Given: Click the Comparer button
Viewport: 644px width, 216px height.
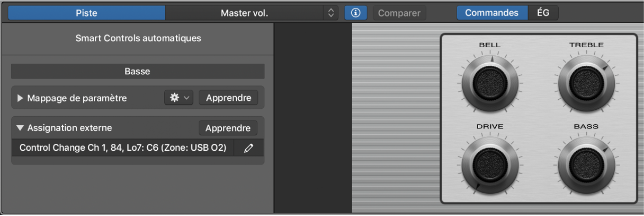Looking at the screenshot, I should click(x=399, y=13).
